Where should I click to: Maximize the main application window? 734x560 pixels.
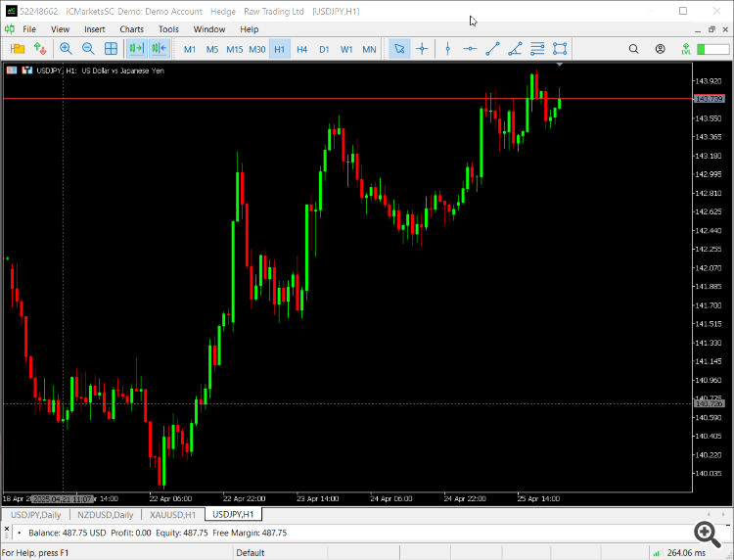coord(683,11)
